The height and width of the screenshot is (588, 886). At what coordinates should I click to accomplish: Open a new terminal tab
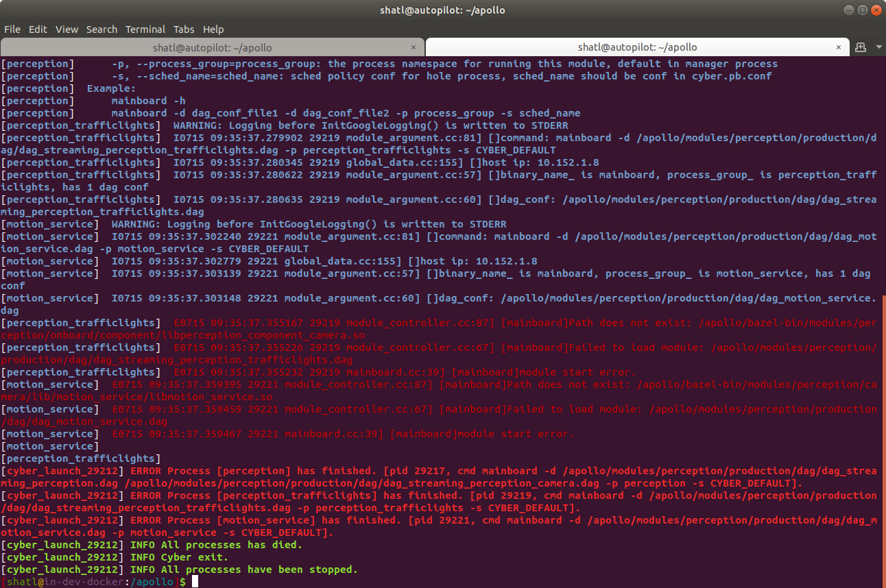[861, 47]
